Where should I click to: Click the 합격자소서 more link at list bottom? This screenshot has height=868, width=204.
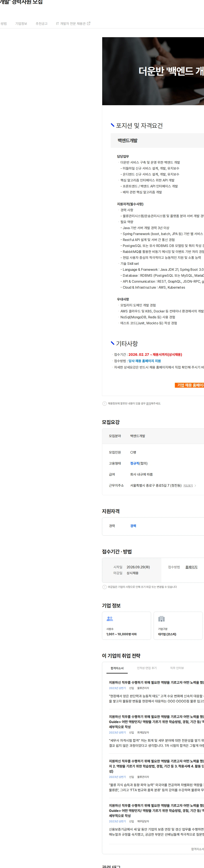(x=198, y=849)
